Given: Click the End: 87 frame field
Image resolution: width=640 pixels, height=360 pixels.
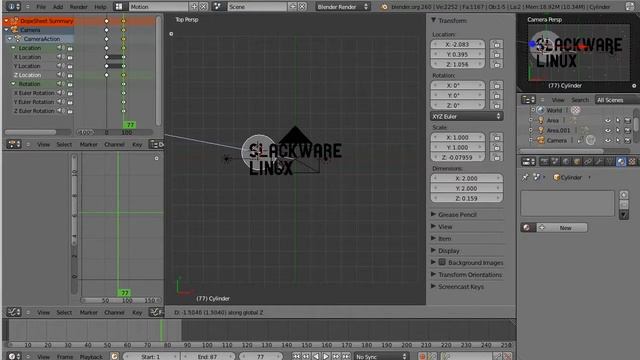Looking at the screenshot, I should click(207, 356).
